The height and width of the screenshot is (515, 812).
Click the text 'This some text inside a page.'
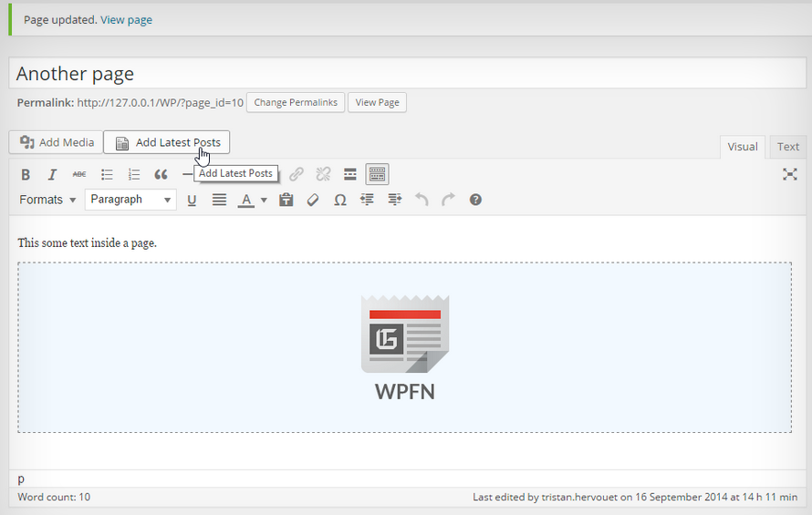click(87, 242)
